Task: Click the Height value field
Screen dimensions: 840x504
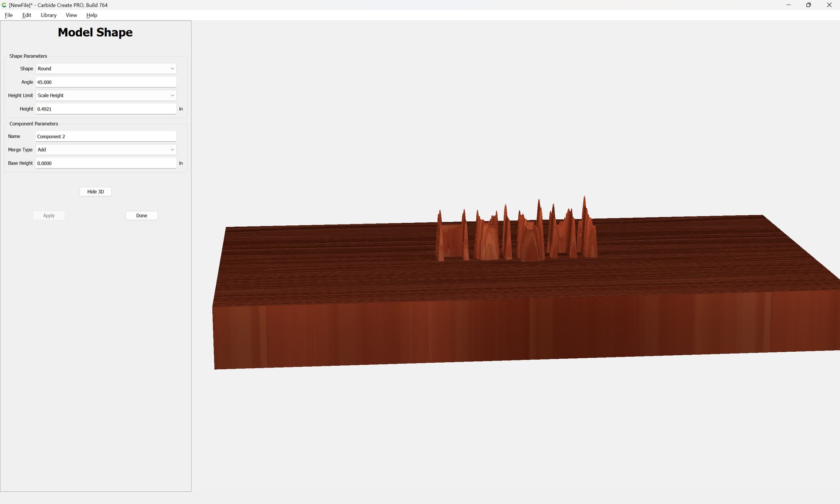Action: coord(106,109)
